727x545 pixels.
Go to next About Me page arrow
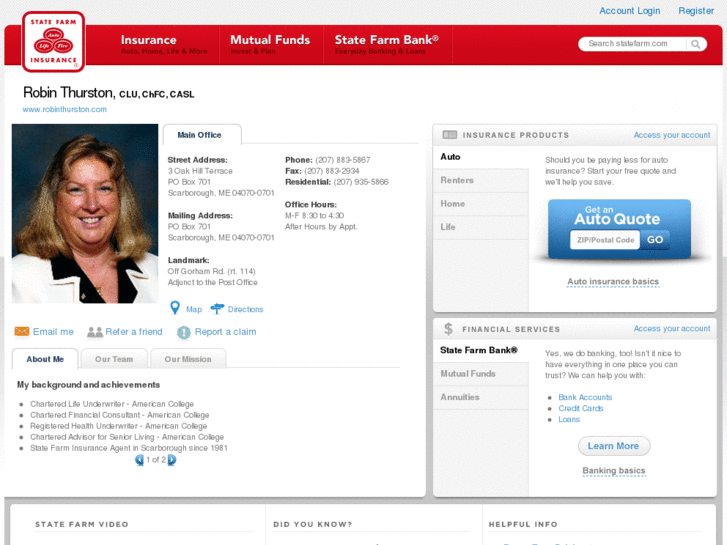tap(172, 460)
